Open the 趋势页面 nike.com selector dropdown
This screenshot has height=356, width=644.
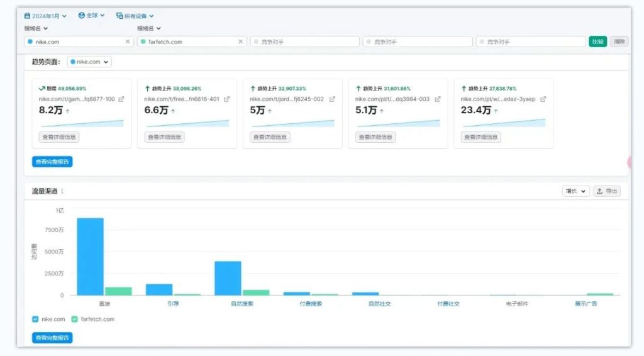pos(89,62)
